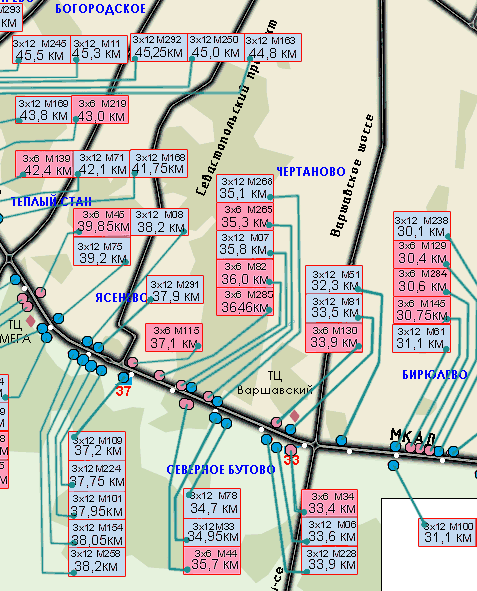Viewport: 477px width, 591px height.
Task: Click the 3x12 M168 41,75 км box
Action: 159,164
